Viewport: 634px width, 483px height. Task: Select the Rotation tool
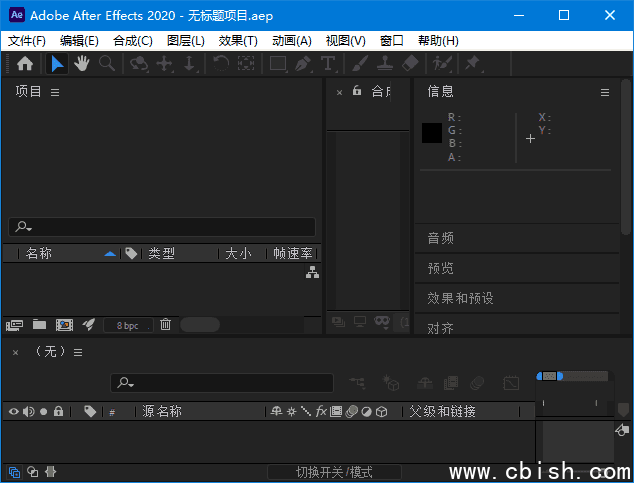[x=221, y=63]
